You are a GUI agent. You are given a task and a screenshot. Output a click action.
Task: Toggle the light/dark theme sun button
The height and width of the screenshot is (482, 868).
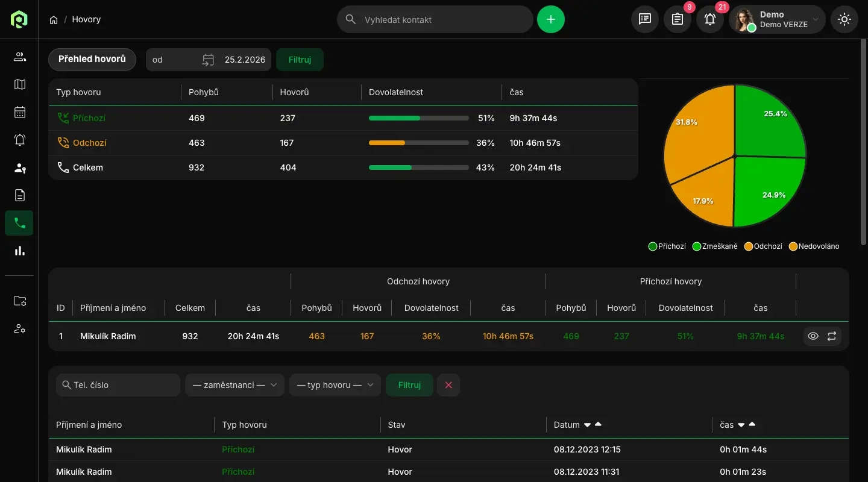tap(844, 19)
